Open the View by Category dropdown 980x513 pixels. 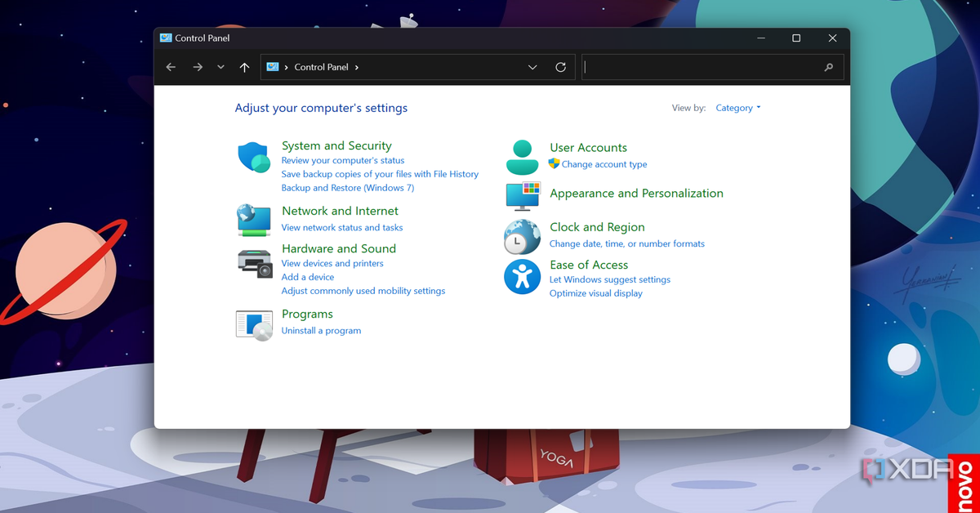[737, 108]
